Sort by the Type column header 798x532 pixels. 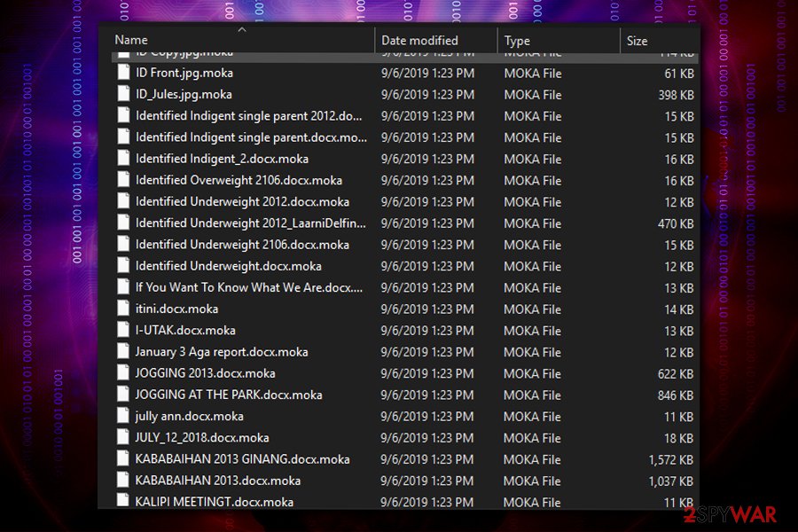(517, 40)
